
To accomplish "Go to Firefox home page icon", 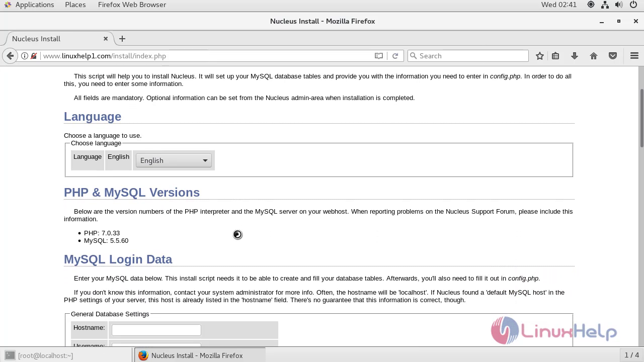I will tap(594, 56).
